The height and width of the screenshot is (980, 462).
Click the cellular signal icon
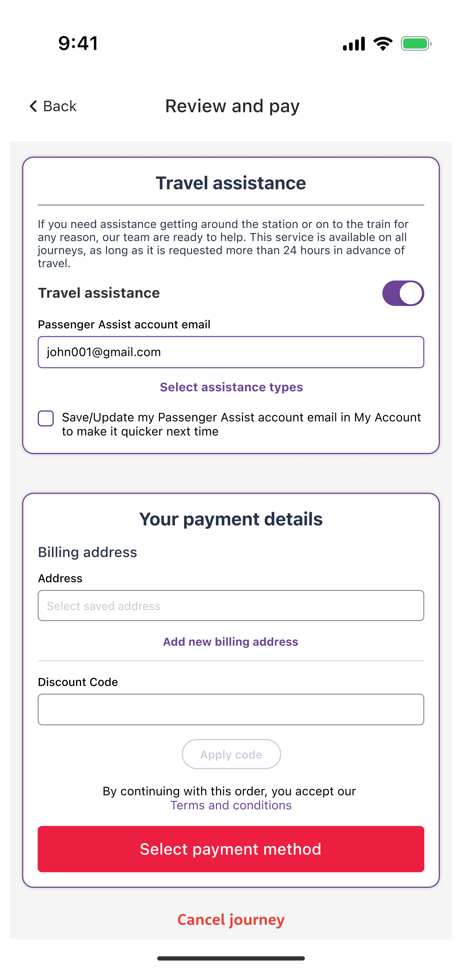354,43
